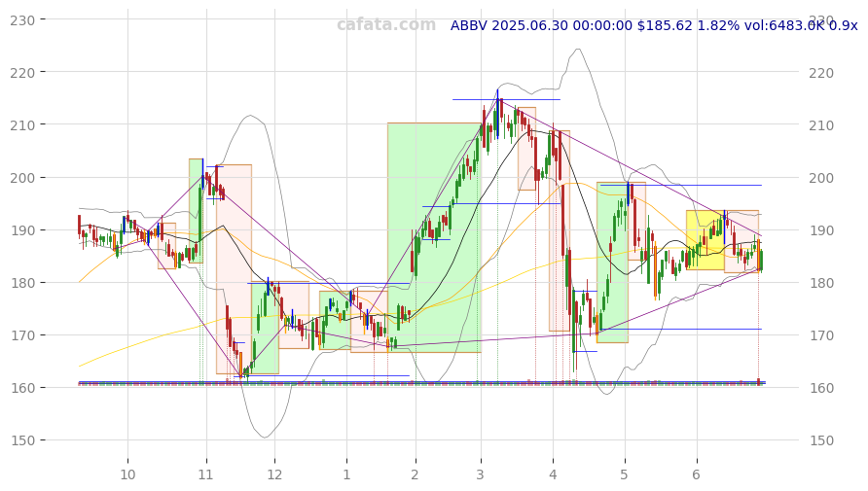Click the 150 label on right price axis
The image size is (868, 491).
(821, 440)
